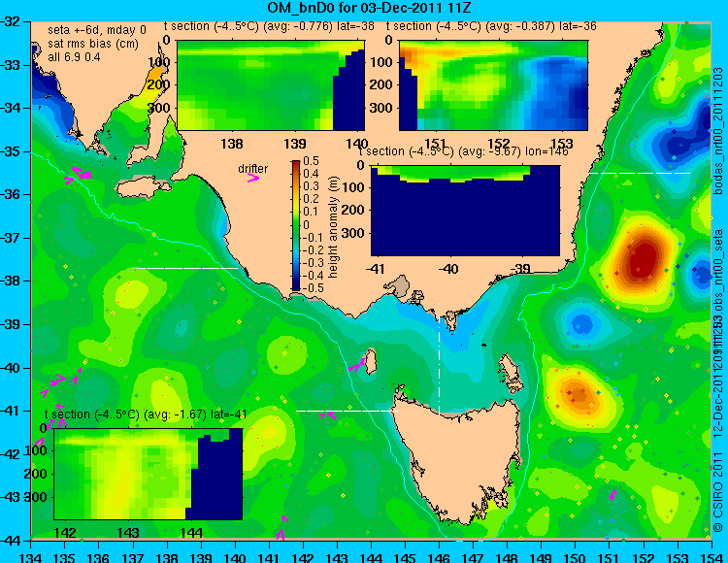
Task: Click latitude label -44 on left axis
Action: [x=11, y=541]
